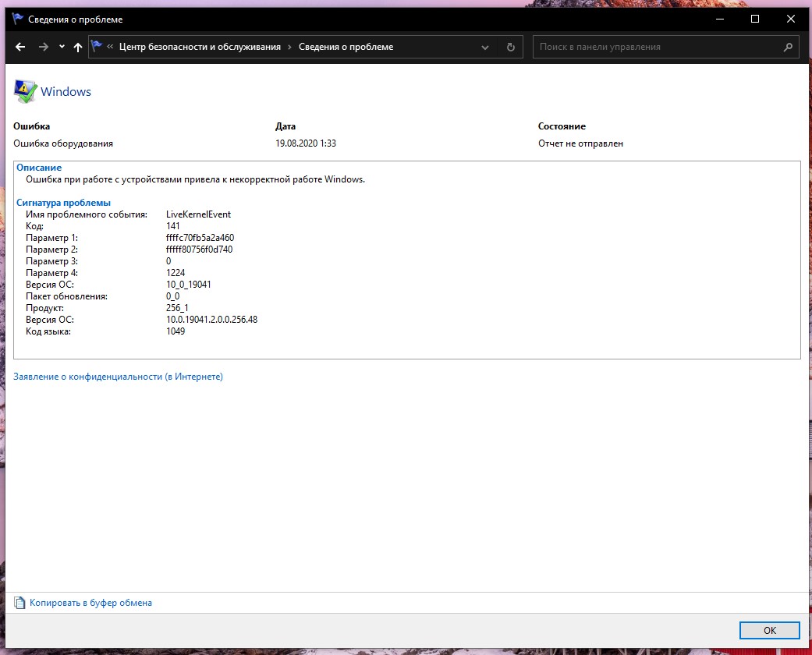Screen dimensions: 812x655
Task: Open Центр безопасности и обслуживания breadcrumb
Action: pyautogui.click(x=200, y=47)
